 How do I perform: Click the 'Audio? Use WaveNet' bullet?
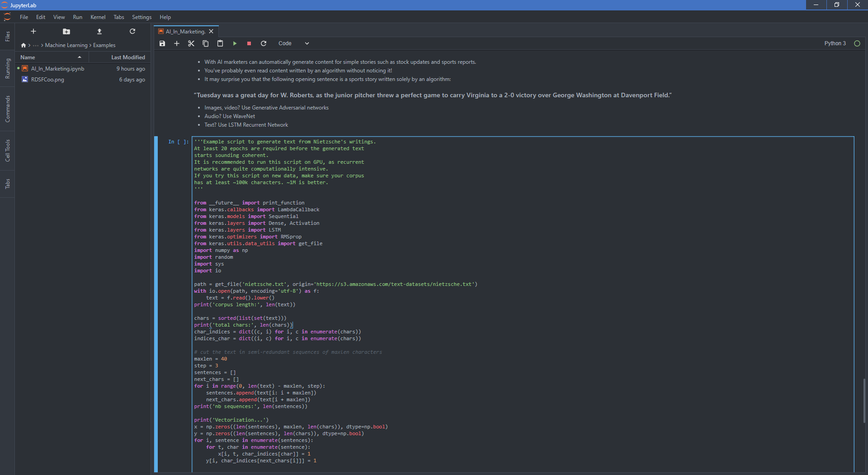tap(230, 116)
